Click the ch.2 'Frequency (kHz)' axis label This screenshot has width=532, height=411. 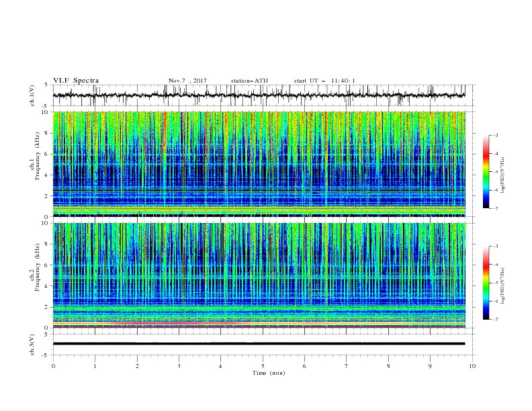38,267
